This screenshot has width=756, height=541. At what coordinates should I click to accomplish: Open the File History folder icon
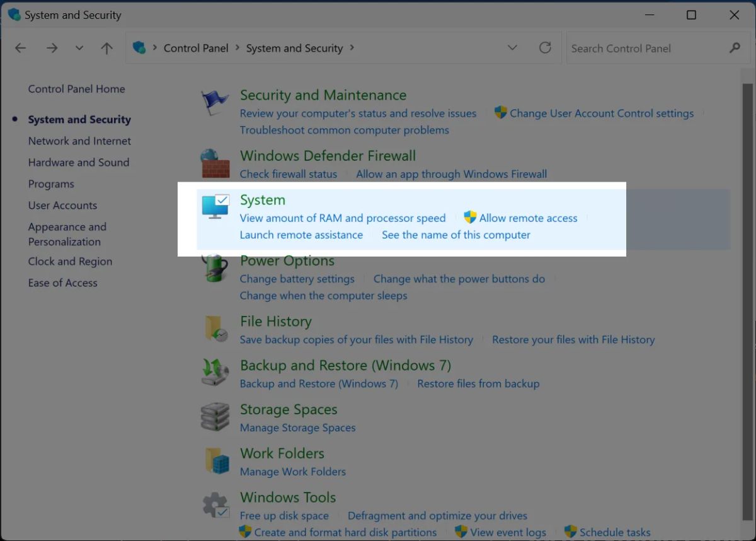click(x=215, y=329)
